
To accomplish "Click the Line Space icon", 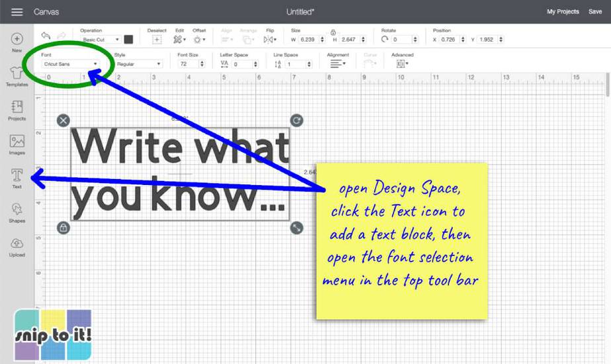I will pos(278,64).
